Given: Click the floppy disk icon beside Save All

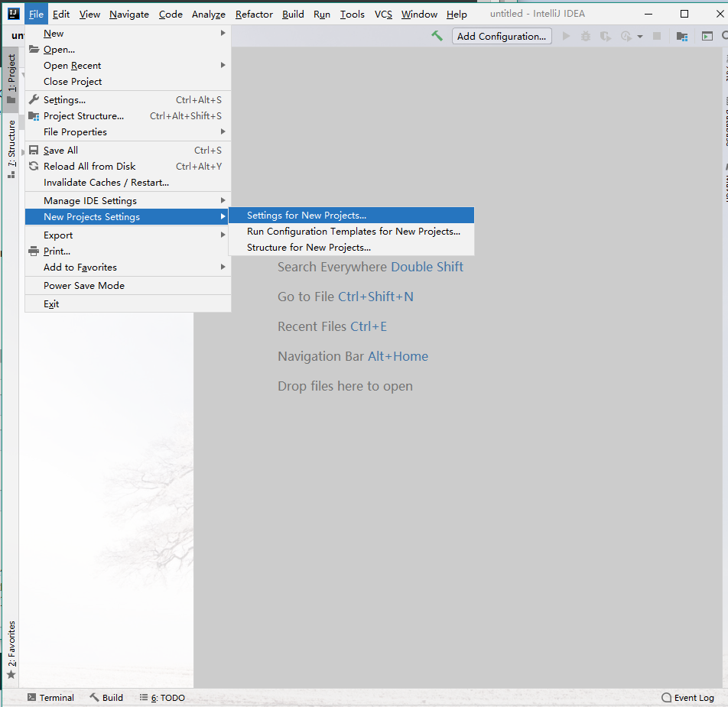Looking at the screenshot, I should 34,150.
